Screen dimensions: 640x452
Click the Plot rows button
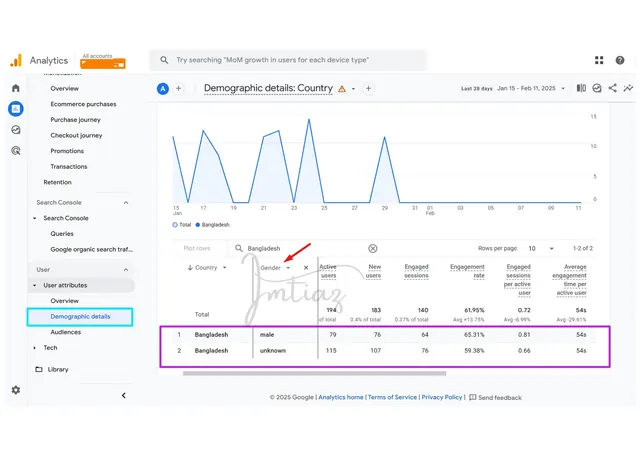(x=197, y=248)
